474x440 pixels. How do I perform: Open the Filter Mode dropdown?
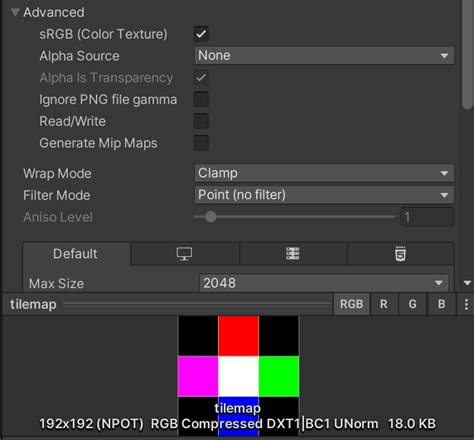324,195
